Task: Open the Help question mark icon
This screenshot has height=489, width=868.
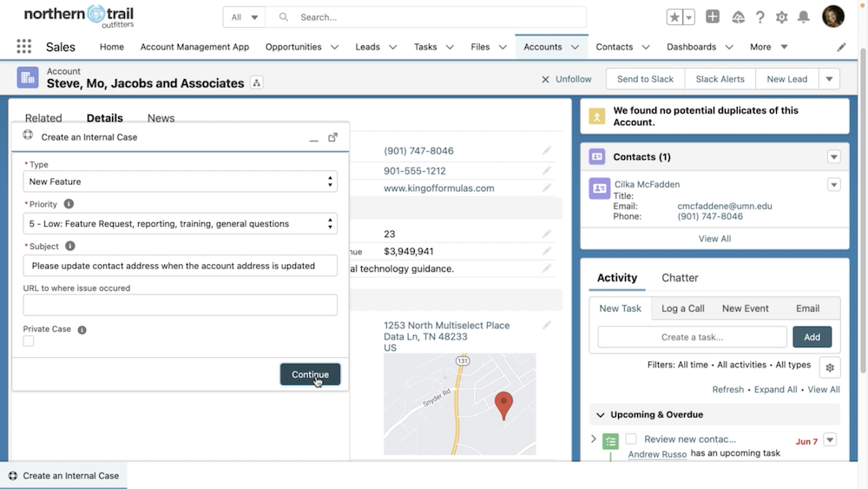Action: [x=760, y=17]
